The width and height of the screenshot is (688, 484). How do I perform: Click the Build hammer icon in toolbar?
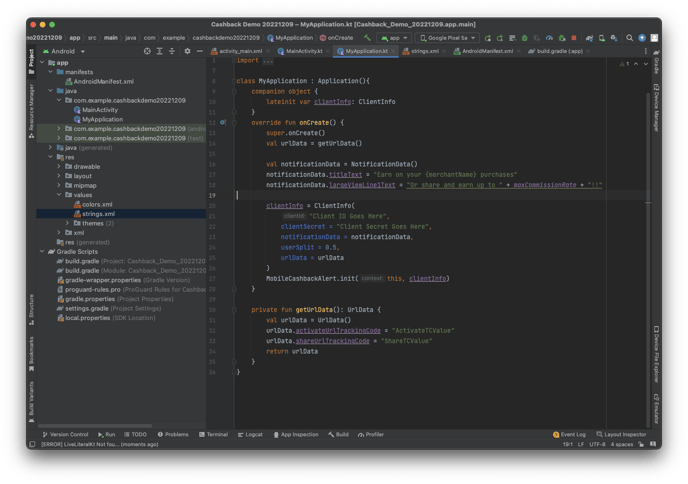click(368, 37)
